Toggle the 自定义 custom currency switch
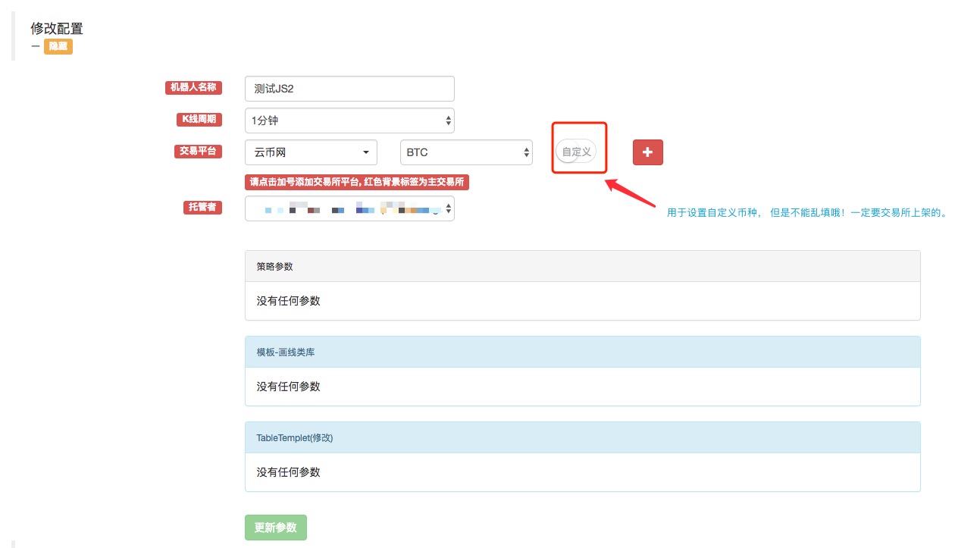 click(576, 152)
